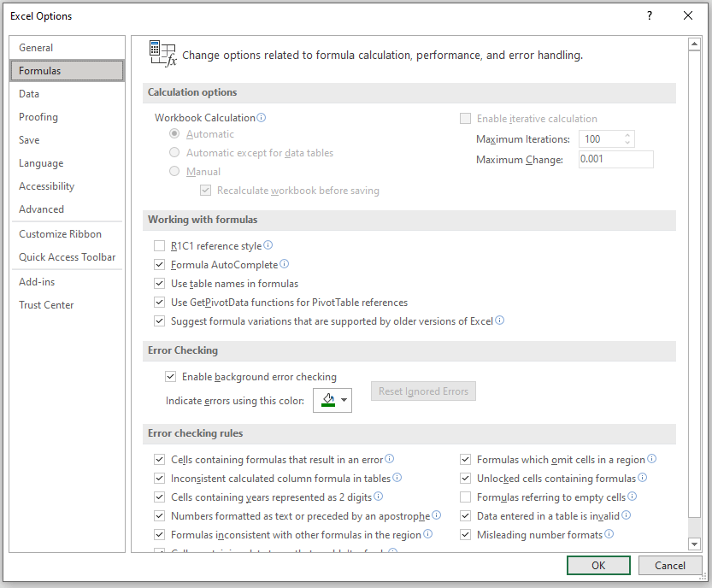Click the Cancel button
Image resolution: width=712 pixels, height=588 pixels.
[x=670, y=565]
